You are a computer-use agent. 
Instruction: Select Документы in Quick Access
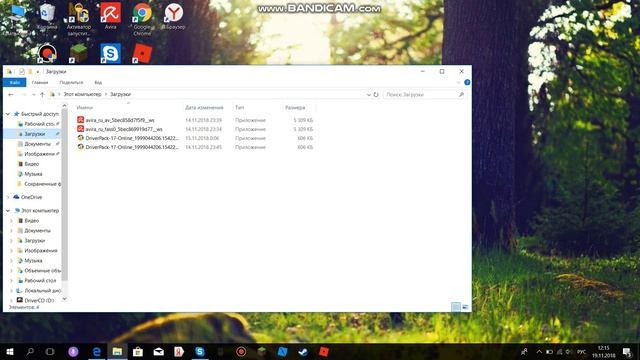(x=37, y=144)
